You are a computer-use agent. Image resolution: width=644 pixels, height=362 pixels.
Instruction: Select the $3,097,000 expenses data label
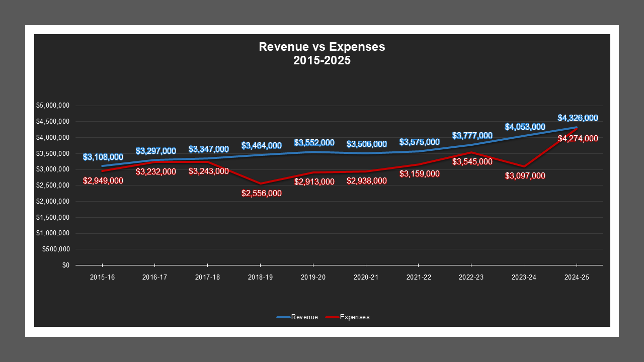pyautogui.click(x=525, y=175)
